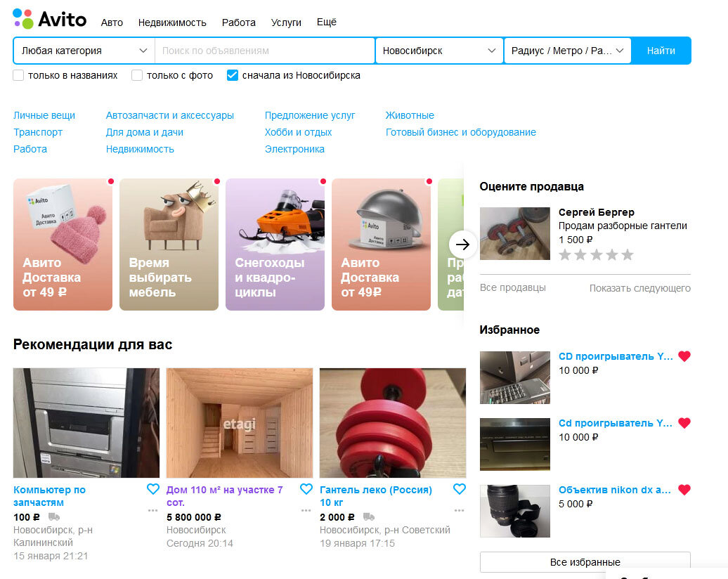Open the Предложение услуг category

point(310,115)
